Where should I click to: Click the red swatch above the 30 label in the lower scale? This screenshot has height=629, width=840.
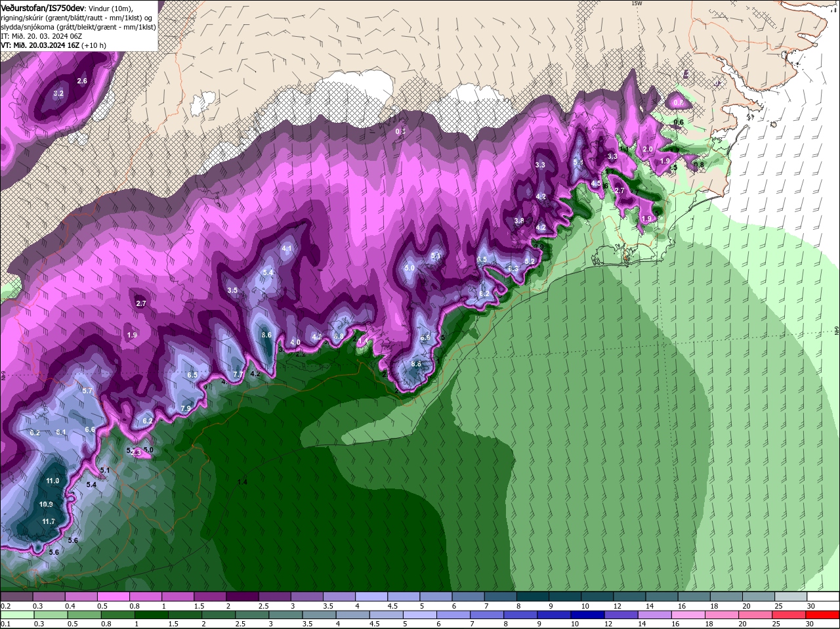click(x=823, y=615)
